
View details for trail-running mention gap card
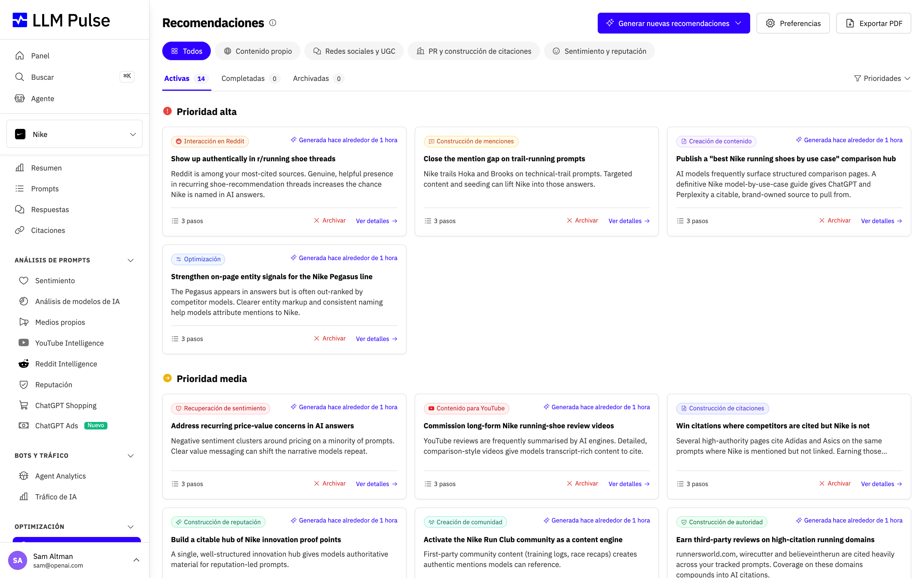(629, 221)
